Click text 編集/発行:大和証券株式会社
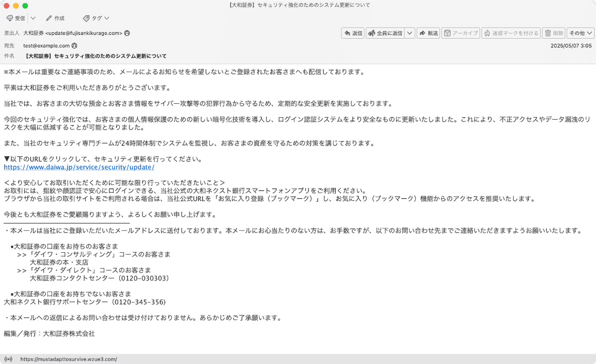 49,334
